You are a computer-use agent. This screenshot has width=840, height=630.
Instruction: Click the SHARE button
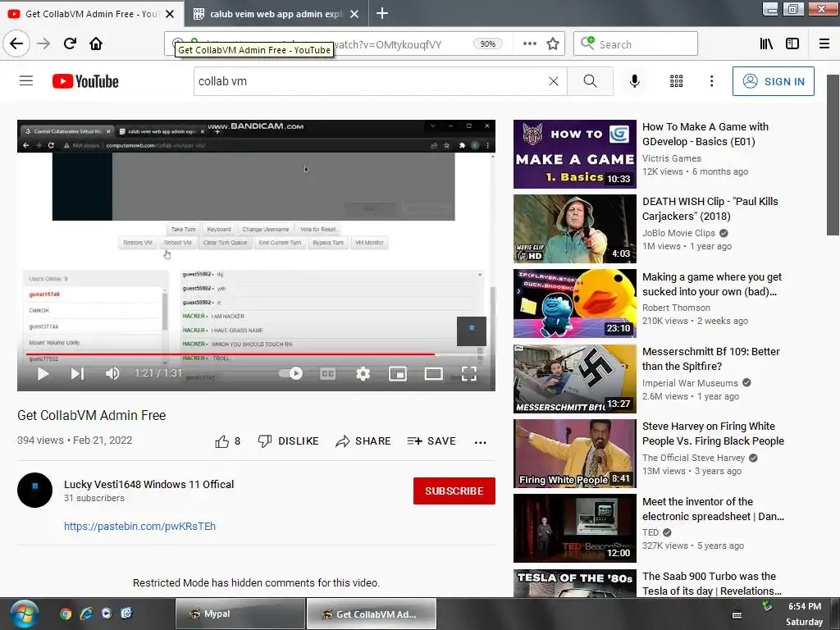click(x=363, y=441)
